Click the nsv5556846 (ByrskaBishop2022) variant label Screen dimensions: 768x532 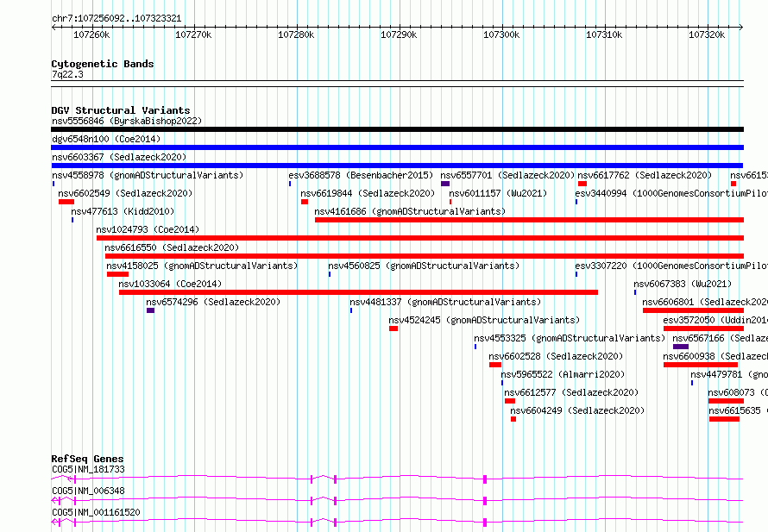tap(127, 121)
